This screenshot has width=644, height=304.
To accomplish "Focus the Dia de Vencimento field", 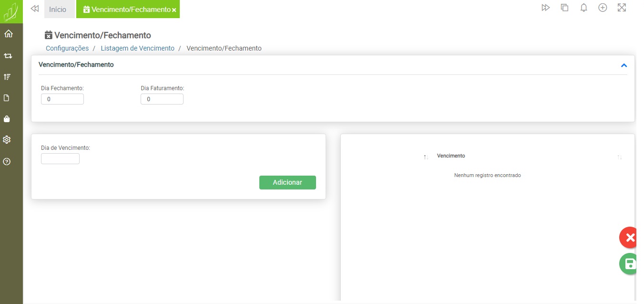I will [60, 159].
